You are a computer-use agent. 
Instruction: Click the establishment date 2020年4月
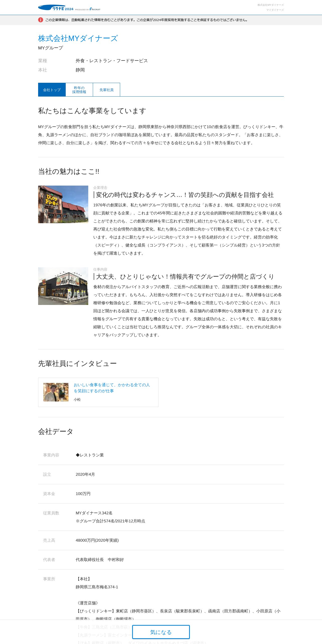coord(85,474)
